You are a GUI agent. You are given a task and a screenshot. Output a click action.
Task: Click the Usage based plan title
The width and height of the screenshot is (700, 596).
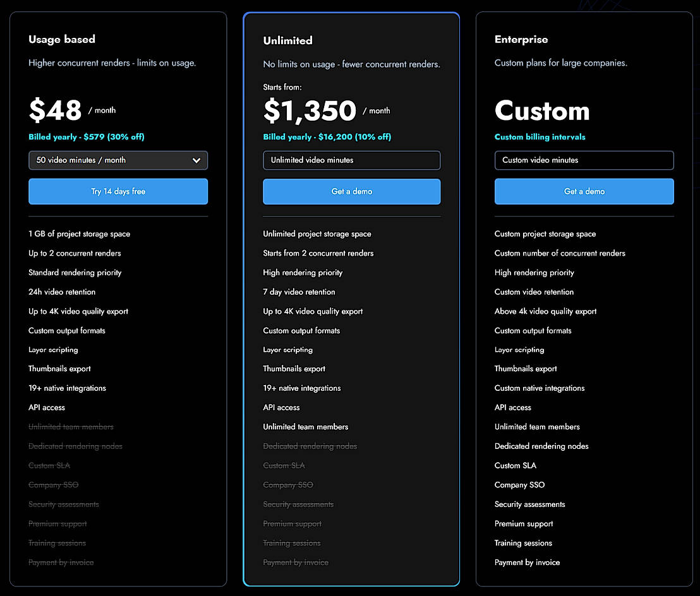(62, 39)
